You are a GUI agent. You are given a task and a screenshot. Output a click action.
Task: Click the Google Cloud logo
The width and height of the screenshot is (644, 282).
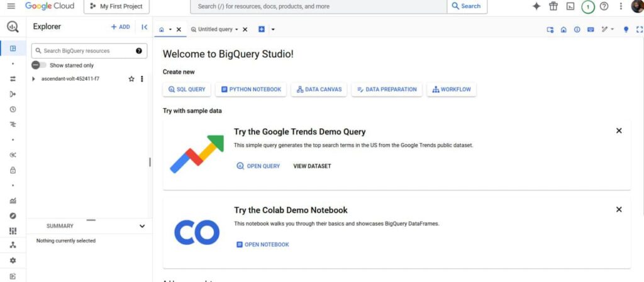click(x=50, y=6)
